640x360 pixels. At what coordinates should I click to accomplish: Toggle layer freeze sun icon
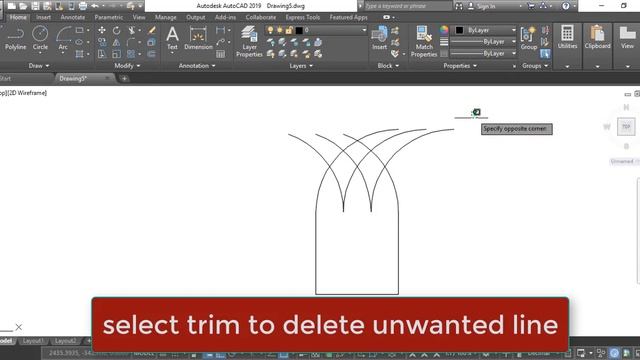coord(280,30)
